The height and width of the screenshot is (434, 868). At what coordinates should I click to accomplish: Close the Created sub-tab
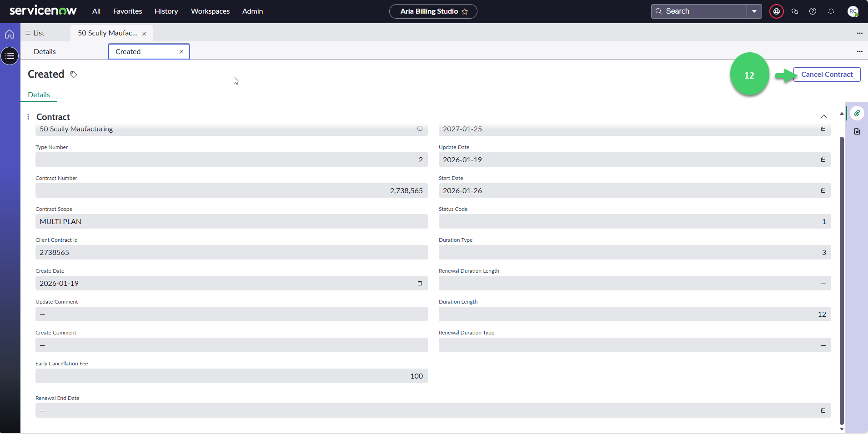[181, 52]
